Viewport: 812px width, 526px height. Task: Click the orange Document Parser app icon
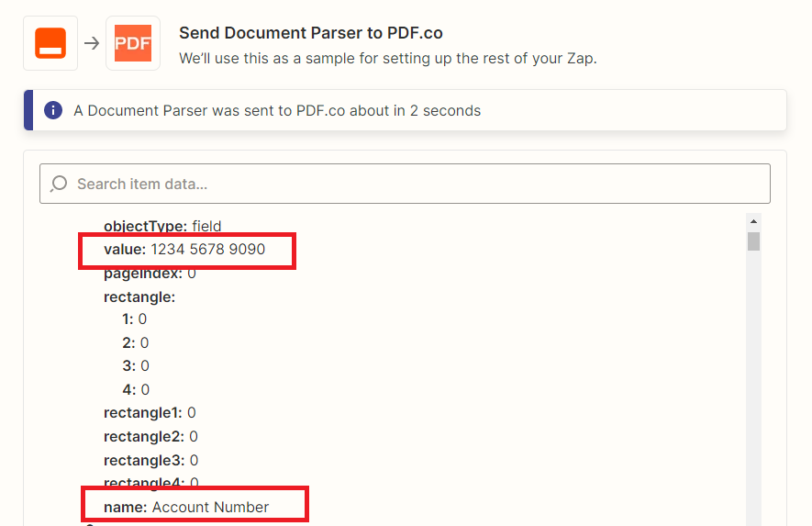[50, 43]
